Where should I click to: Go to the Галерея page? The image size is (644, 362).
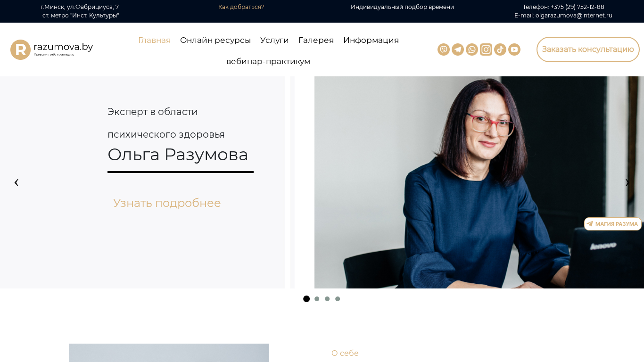[x=316, y=40]
